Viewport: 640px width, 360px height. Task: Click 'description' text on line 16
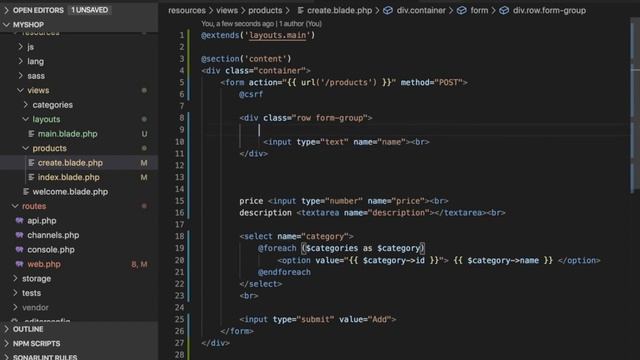pyautogui.click(x=265, y=213)
